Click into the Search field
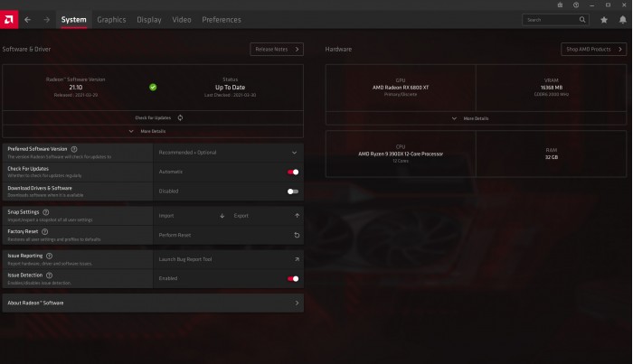633x364 pixels. (x=553, y=19)
